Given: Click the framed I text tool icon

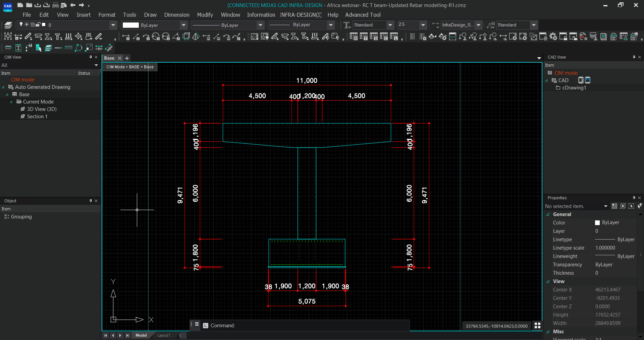Looking at the screenshot, I should (18, 48).
